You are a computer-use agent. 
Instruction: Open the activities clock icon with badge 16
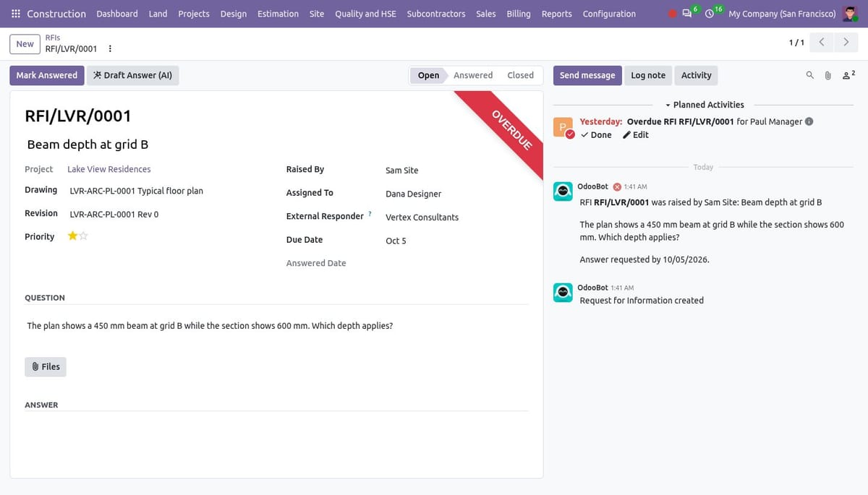(x=710, y=14)
